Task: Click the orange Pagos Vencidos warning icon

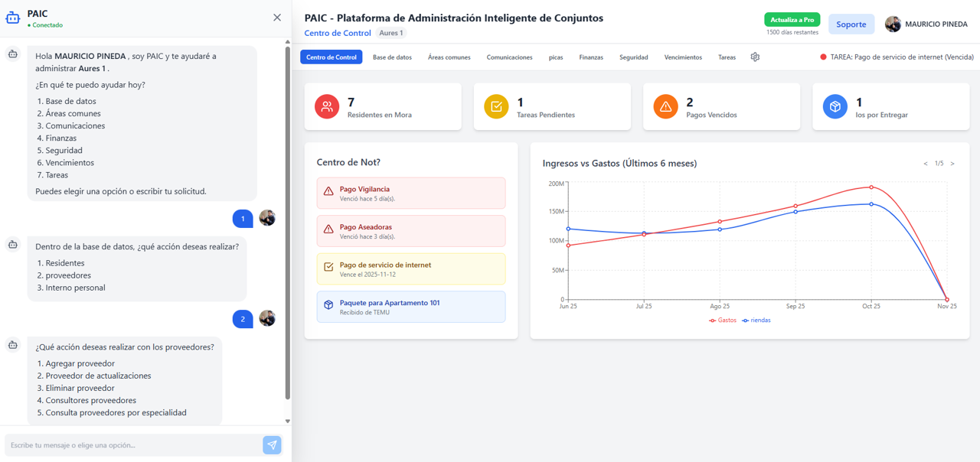Action: point(665,107)
